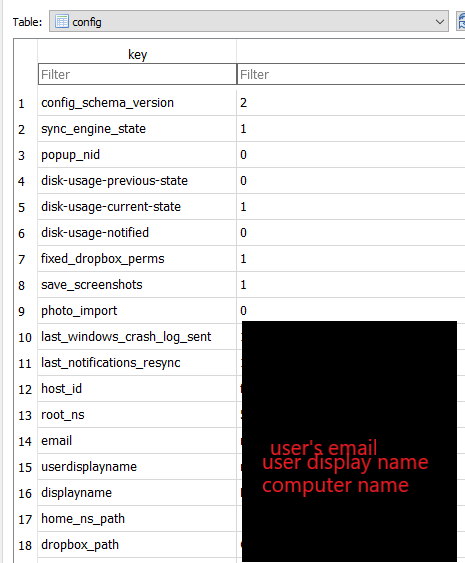Select the dropbox_path key cell
The width and height of the screenshot is (465, 563).
coord(137,545)
